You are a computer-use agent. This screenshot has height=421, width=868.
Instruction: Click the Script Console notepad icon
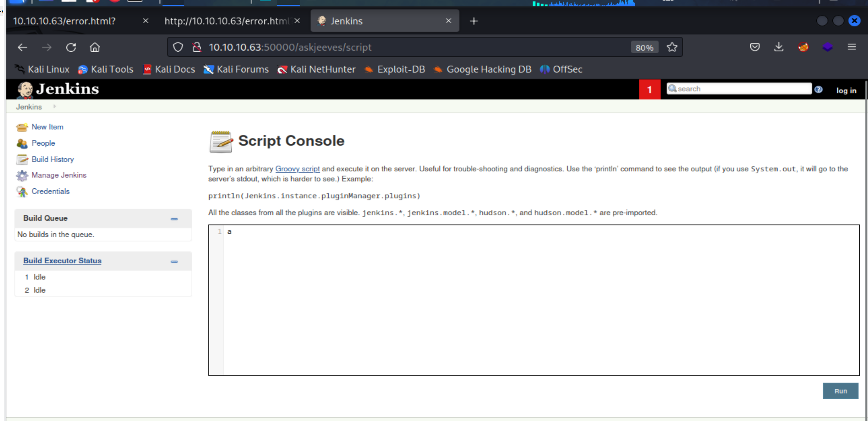click(221, 141)
